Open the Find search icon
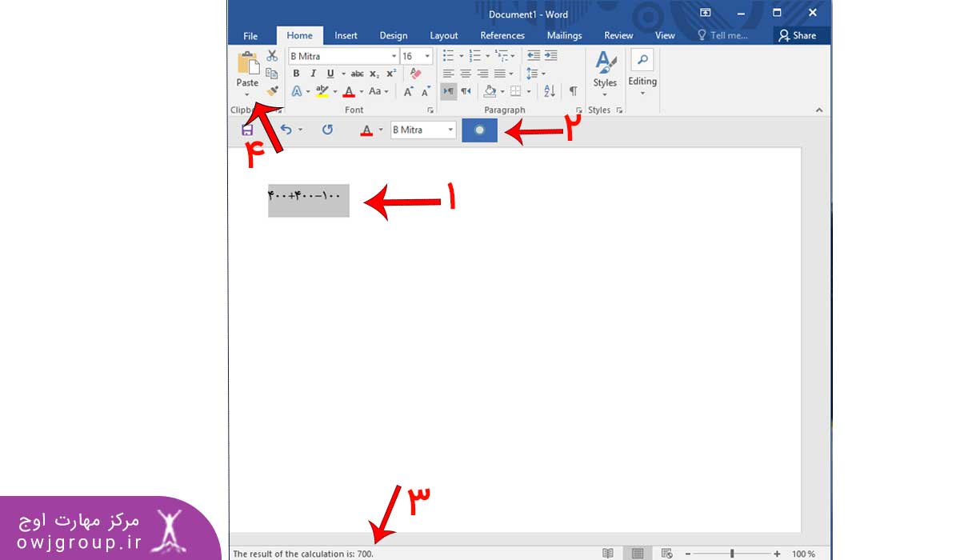The image size is (960, 560). [642, 60]
